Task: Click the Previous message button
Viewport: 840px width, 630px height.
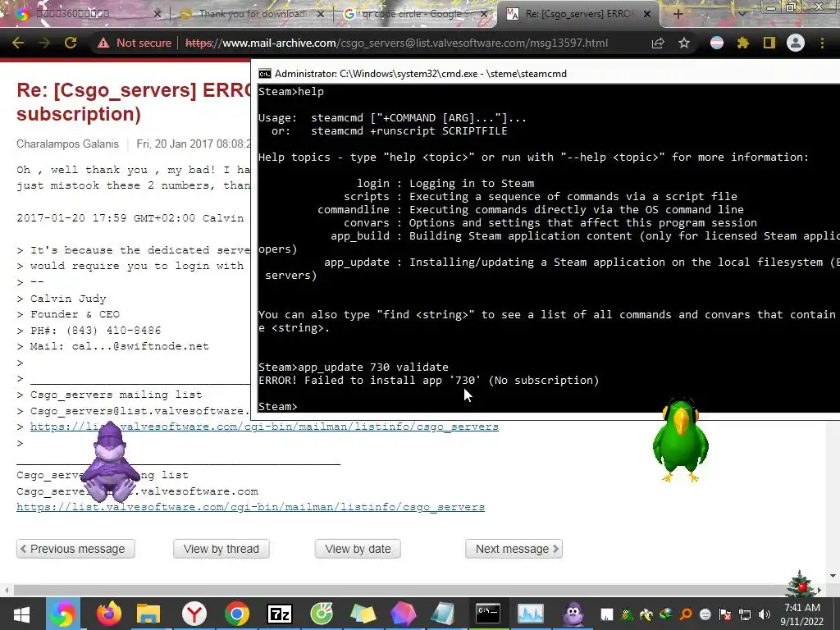Action: pos(75,549)
